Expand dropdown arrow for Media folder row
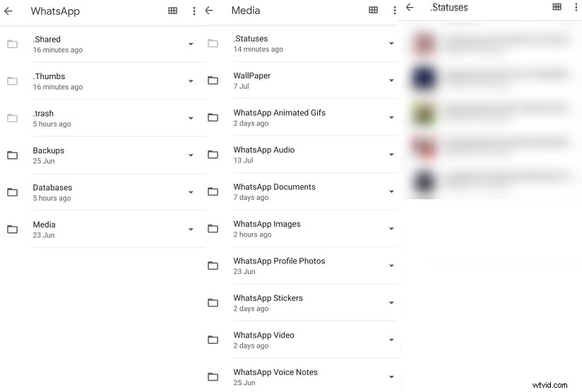Image resolution: width=582 pixels, height=392 pixels. click(x=191, y=230)
